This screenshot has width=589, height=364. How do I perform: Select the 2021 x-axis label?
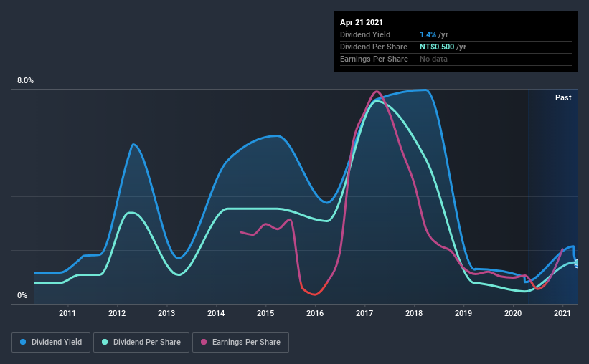pyautogui.click(x=562, y=313)
